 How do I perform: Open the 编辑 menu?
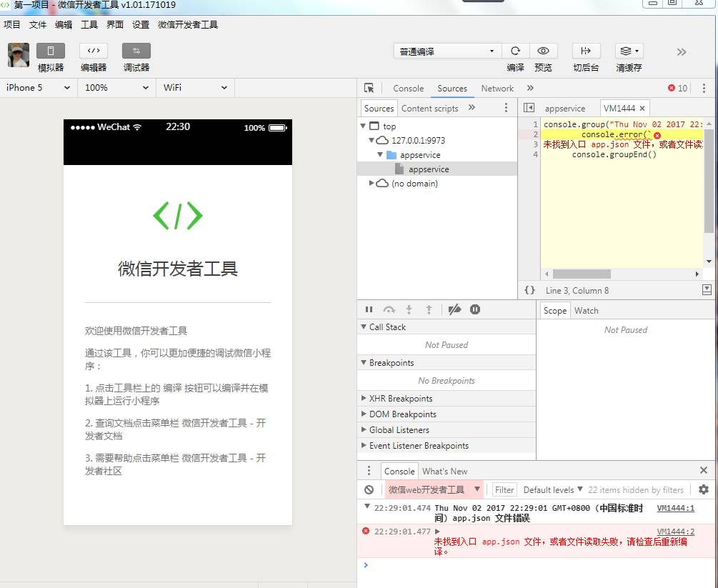pos(64,25)
